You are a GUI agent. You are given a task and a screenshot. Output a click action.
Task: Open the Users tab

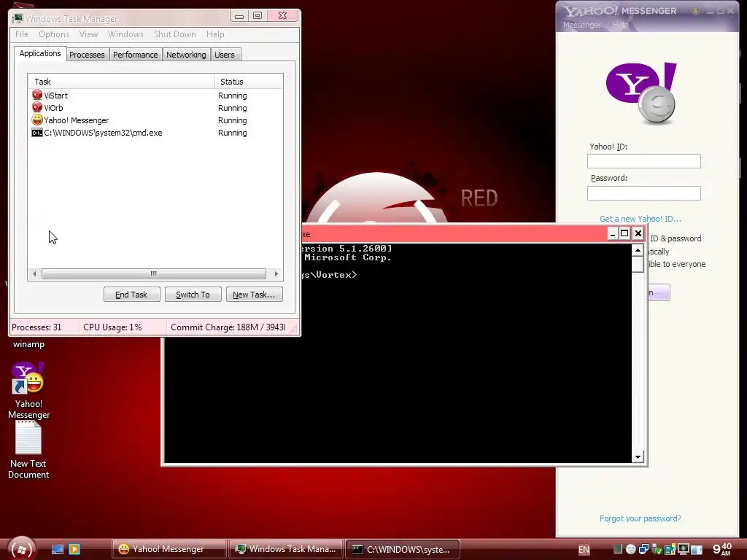pos(225,55)
